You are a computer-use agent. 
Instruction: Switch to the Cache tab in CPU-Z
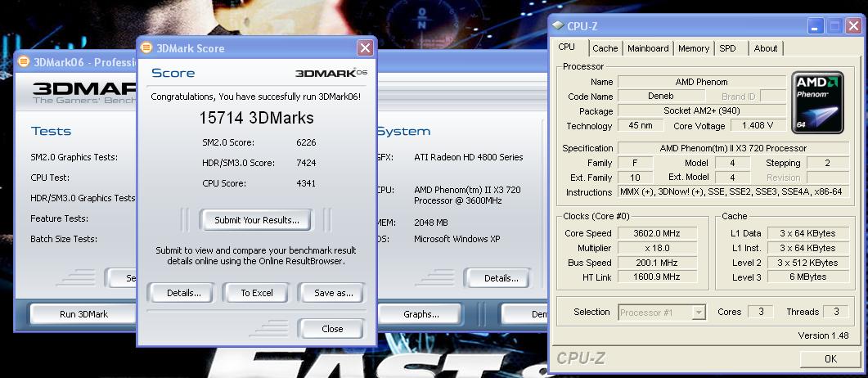(605, 48)
